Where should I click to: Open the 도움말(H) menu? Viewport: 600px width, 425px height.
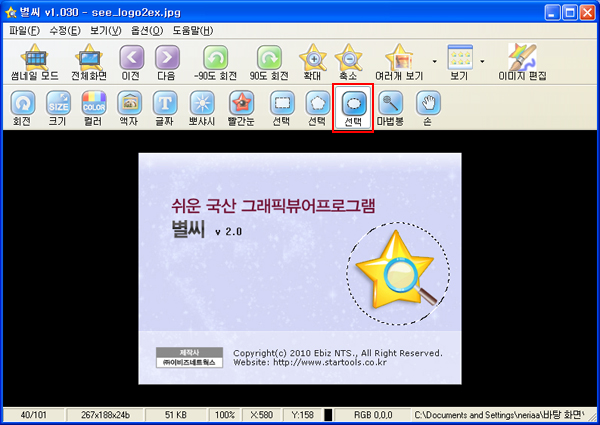point(193,31)
